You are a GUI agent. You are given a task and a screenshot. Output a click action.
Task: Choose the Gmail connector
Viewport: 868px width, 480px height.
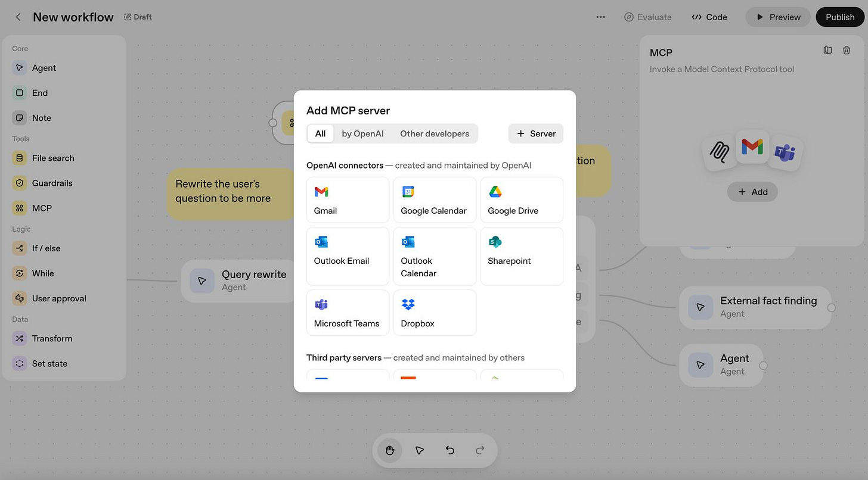click(348, 200)
